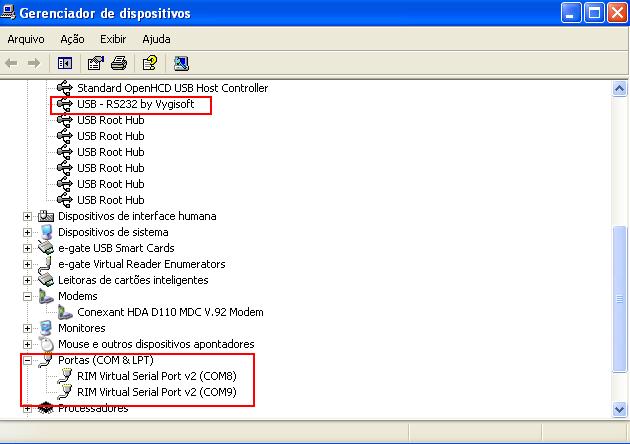The image size is (630, 444).
Task: Click the e-gate USB Smart Cards icon
Action: coord(46,248)
